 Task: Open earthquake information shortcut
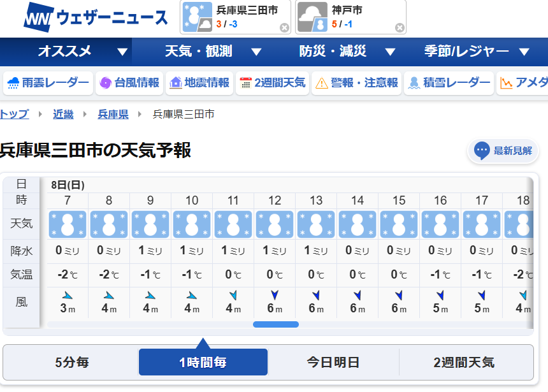199,83
